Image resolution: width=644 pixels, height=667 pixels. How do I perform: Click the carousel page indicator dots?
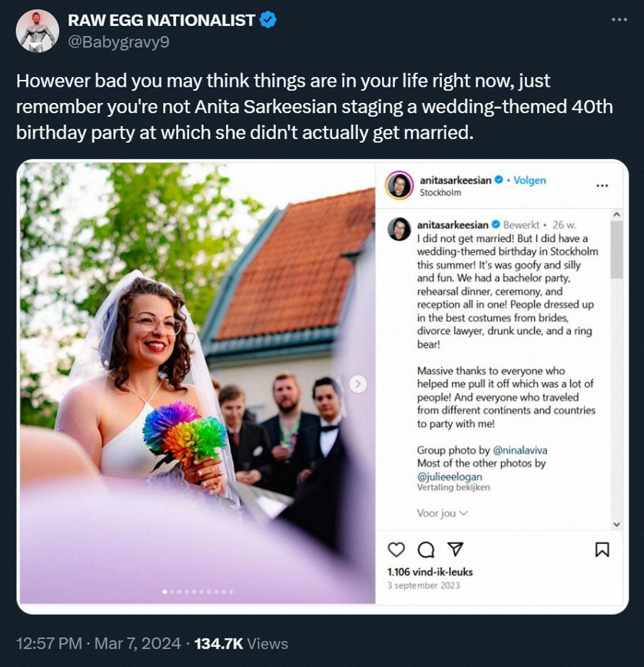pos(198,592)
